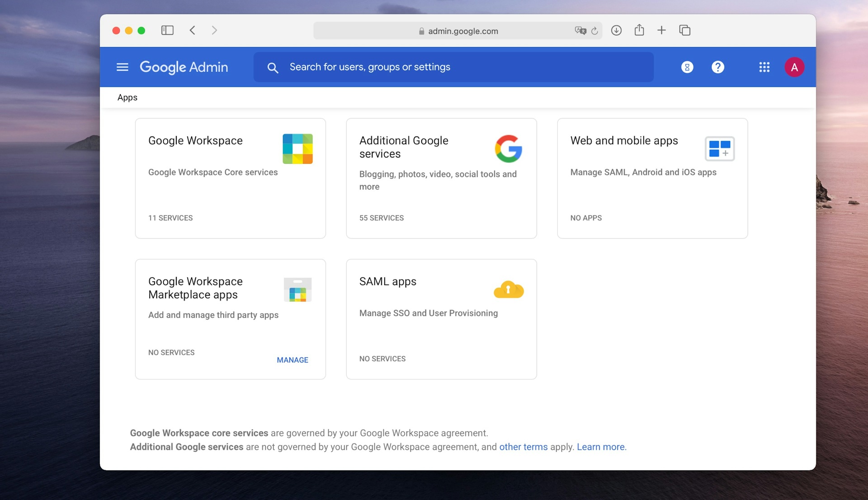Open the account avatar labeled A

click(x=794, y=67)
